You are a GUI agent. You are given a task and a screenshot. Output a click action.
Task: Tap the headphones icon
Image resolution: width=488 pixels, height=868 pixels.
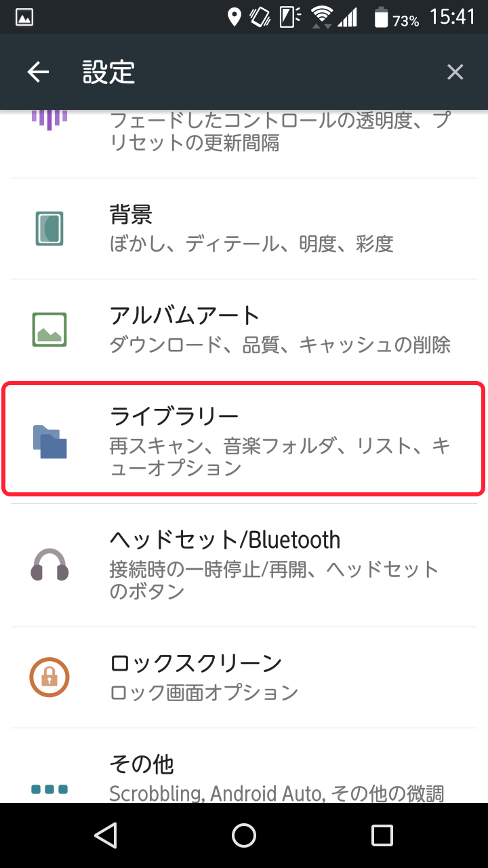click(x=49, y=564)
